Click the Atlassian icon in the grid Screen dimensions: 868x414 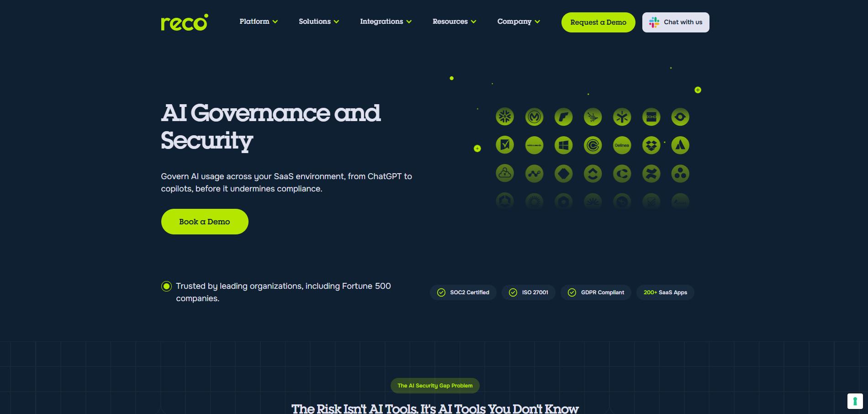point(680,145)
